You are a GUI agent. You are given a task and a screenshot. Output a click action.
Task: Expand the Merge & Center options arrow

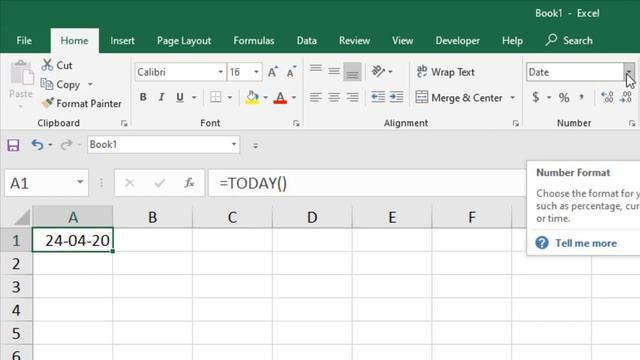click(513, 98)
